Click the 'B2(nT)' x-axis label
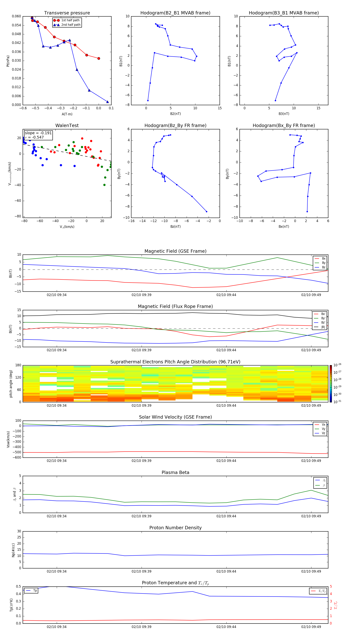This screenshot has width=351, height=644. pos(175,114)
